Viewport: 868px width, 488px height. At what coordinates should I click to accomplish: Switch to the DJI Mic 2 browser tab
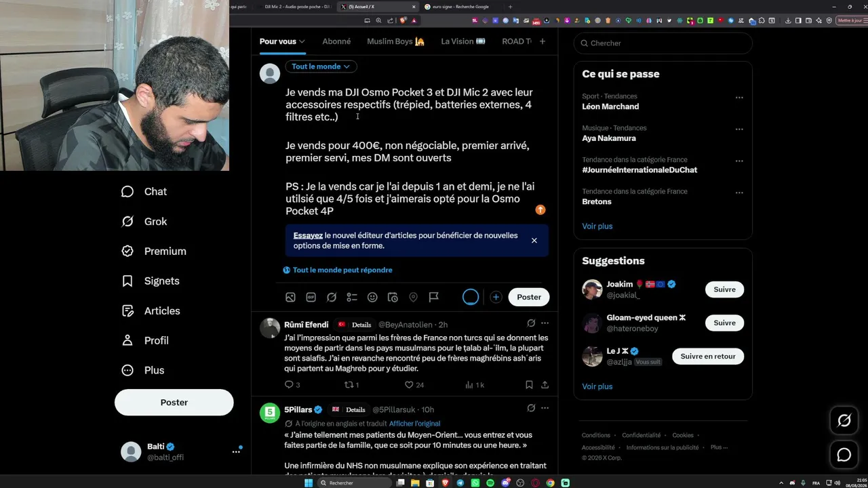(x=296, y=7)
